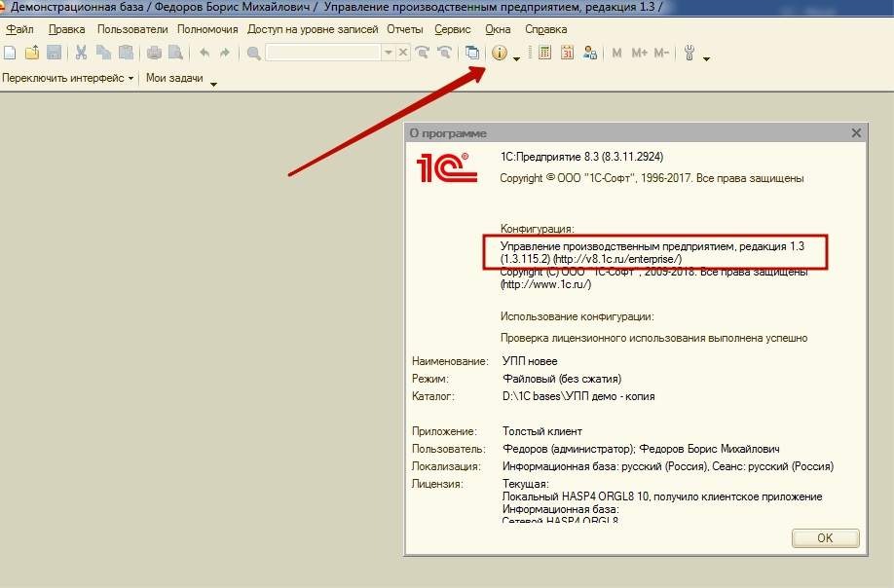The height and width of the screenshot is (588, 894).
Task: Open the Пользователи menu
Action: pos(132,29)
